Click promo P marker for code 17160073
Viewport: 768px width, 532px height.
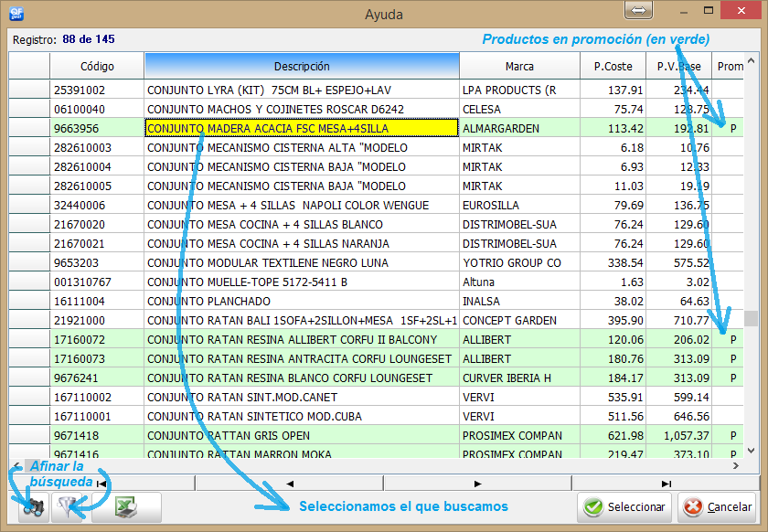[733, 358]
